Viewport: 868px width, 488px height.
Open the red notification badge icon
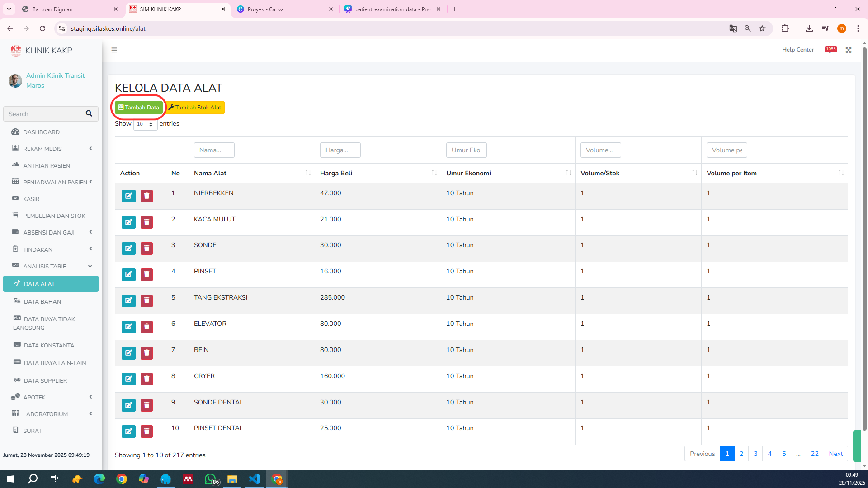pos(830,49)
